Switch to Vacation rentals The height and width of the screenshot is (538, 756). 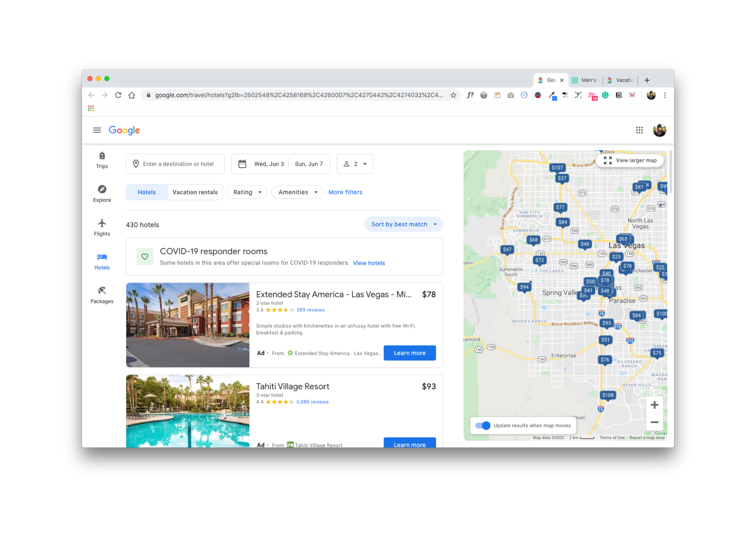[195, 192]
